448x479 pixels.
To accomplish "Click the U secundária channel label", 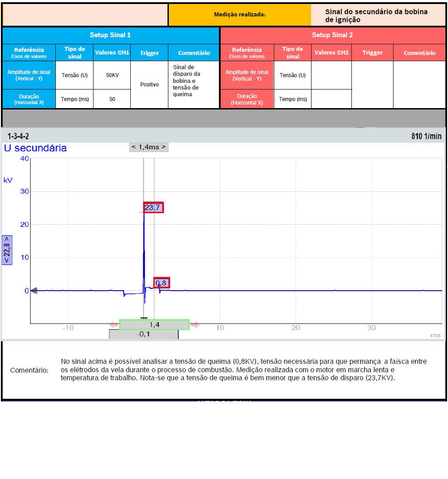I will point(35,148).
